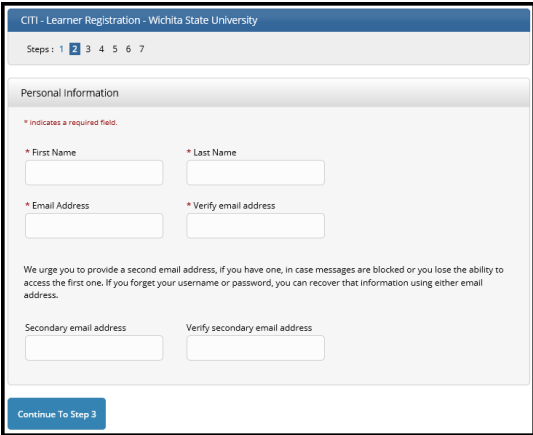
Task: Click the 'First Name' label
Action: click(54, 153)
